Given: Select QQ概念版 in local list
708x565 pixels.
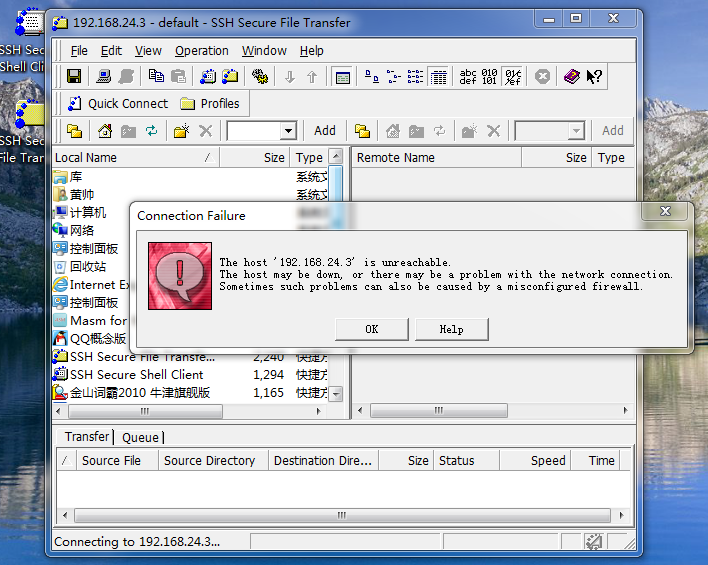Looking at the screenshot, I should click(90, 339).
